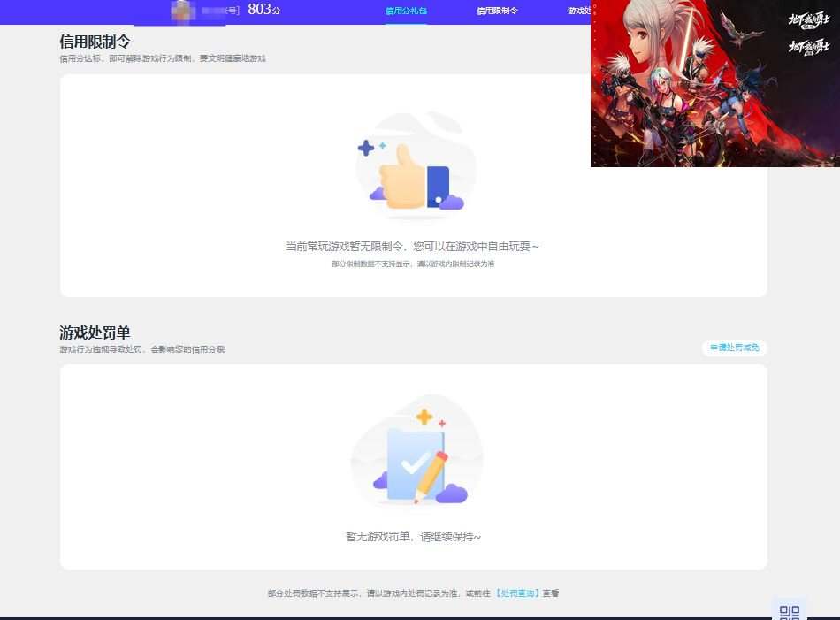The image size is (840, 620).
Task: Open the 信用分礼包 tab
Action: point(406,11)
